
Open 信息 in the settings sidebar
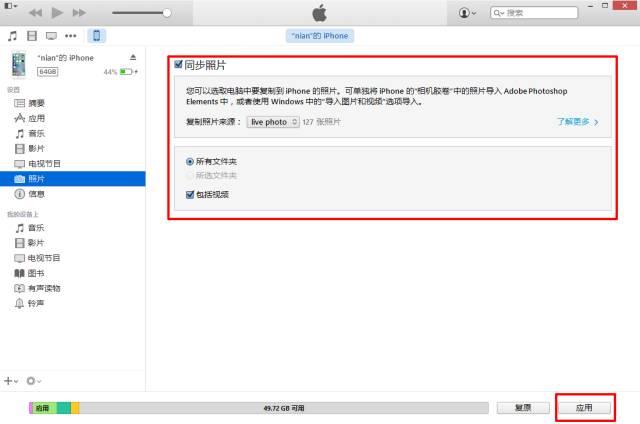click(x=36, y=194)
